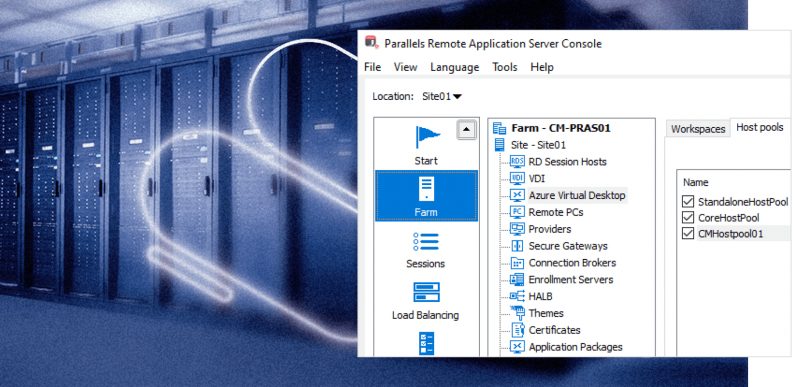Open the View menu
The image size is (800, 387).
coord(406,67)
